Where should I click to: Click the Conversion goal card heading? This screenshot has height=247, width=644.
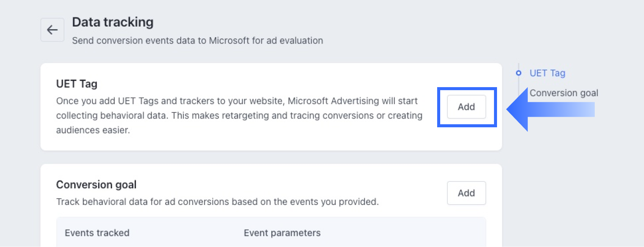(96, 184)
